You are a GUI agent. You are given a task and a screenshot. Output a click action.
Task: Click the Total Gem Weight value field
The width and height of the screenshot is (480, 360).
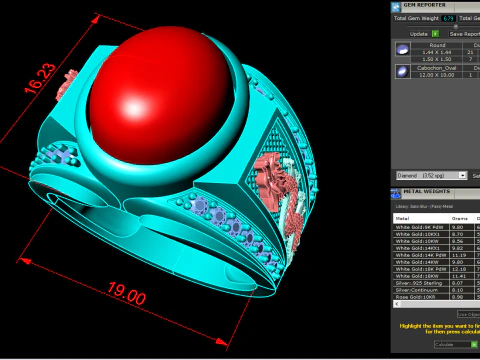click(448, 18)
